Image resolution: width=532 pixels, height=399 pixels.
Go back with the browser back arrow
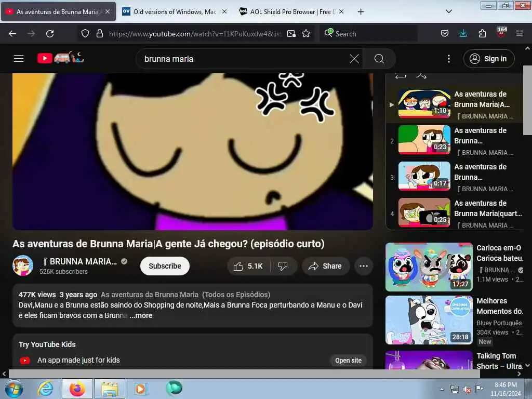pyautogui.click(x=12, y=34)
